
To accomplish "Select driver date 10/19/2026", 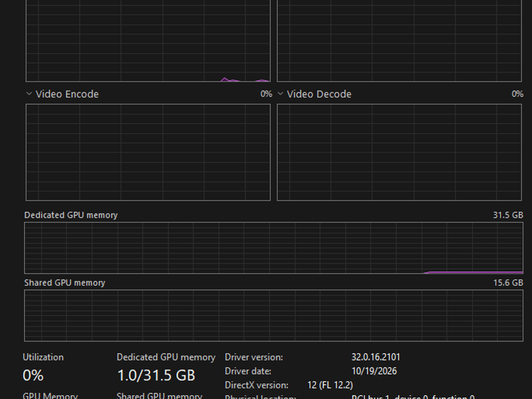I will pyautogui.click(x=374, y=371).
